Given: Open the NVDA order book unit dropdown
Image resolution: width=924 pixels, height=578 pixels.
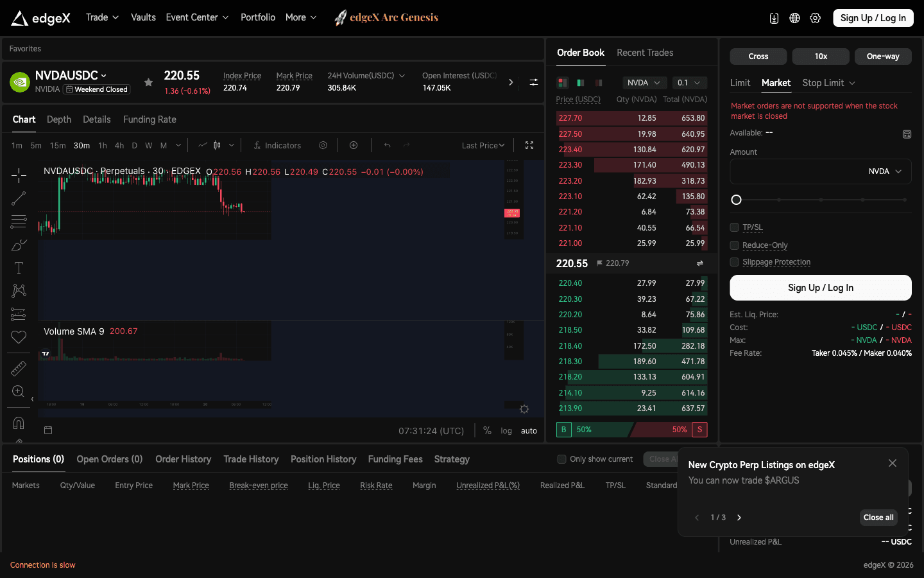Looking at the screenshot, I should [x=644, y=83].
